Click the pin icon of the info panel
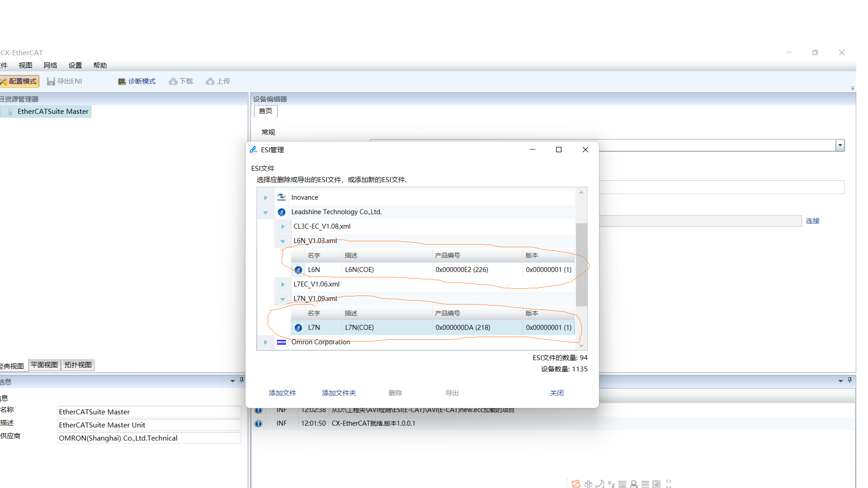 pos(241,380)
